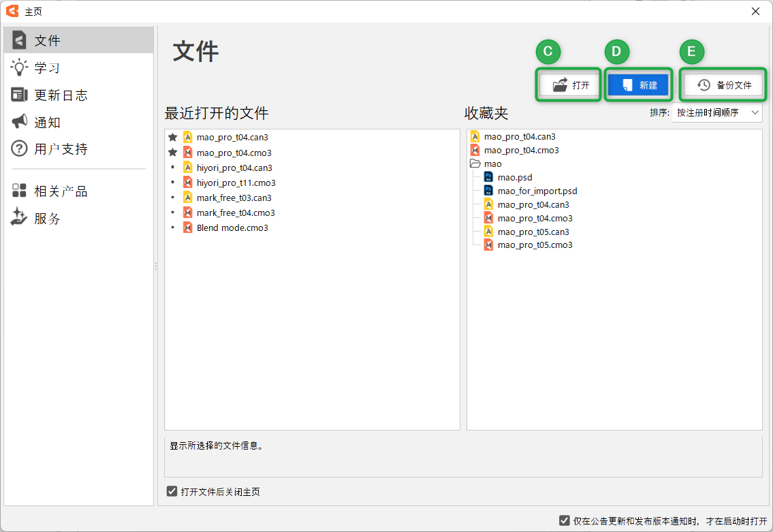Click the 用户支持 question mark icon
The height and width of the screenshot is (532, 773).
point(19,148)
